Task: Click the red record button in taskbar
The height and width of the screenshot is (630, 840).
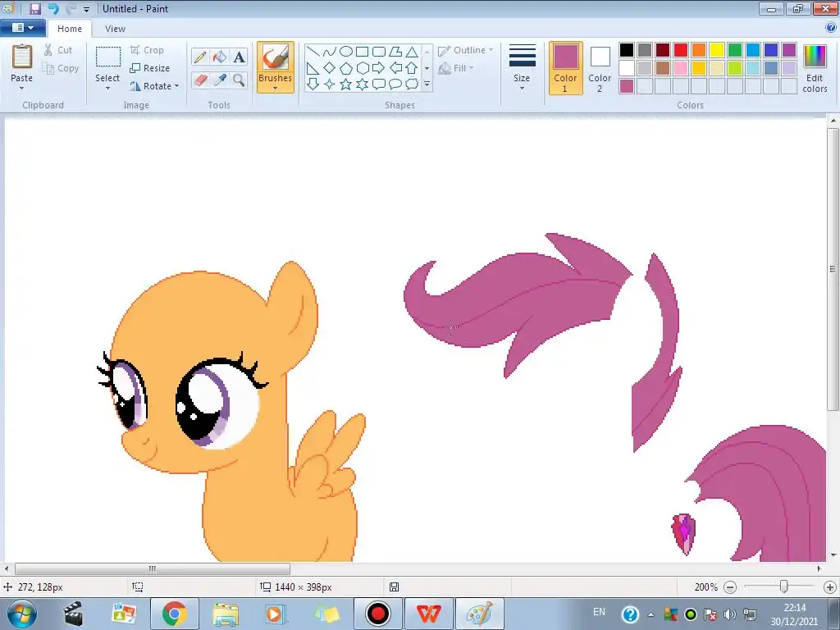Action: click(378, 614)
